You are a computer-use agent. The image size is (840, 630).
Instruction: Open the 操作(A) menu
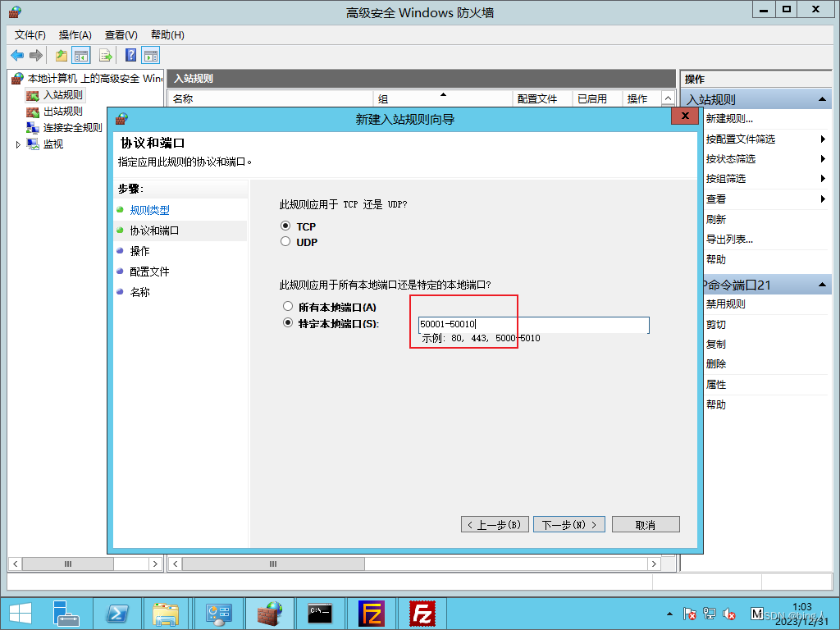click(75, 34)
